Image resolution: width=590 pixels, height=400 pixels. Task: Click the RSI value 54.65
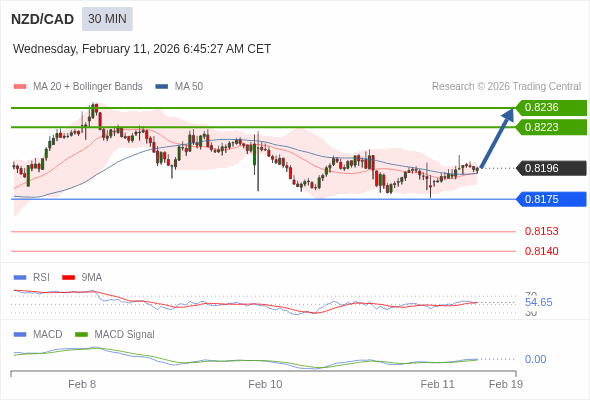pyautogui.click(x=538, y=302)
